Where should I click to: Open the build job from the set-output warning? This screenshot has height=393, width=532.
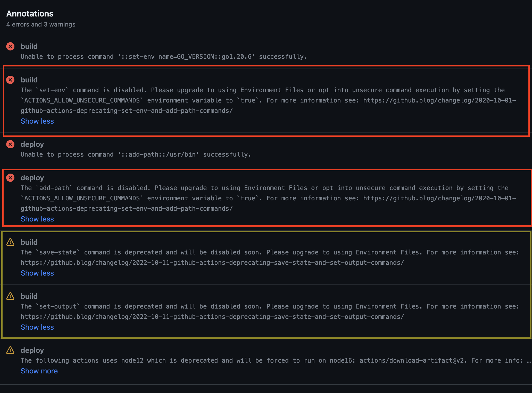pyautogui.click(x=29, y=296)
